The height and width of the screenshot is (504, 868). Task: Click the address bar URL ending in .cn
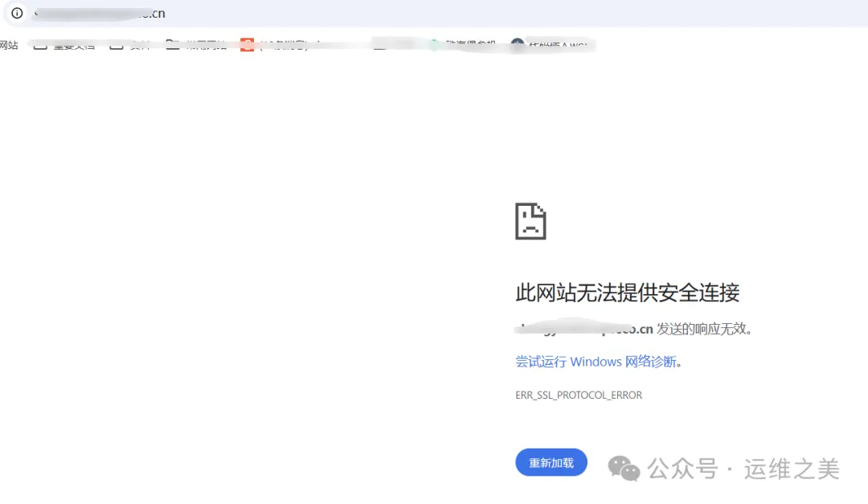tap(100, 14)
